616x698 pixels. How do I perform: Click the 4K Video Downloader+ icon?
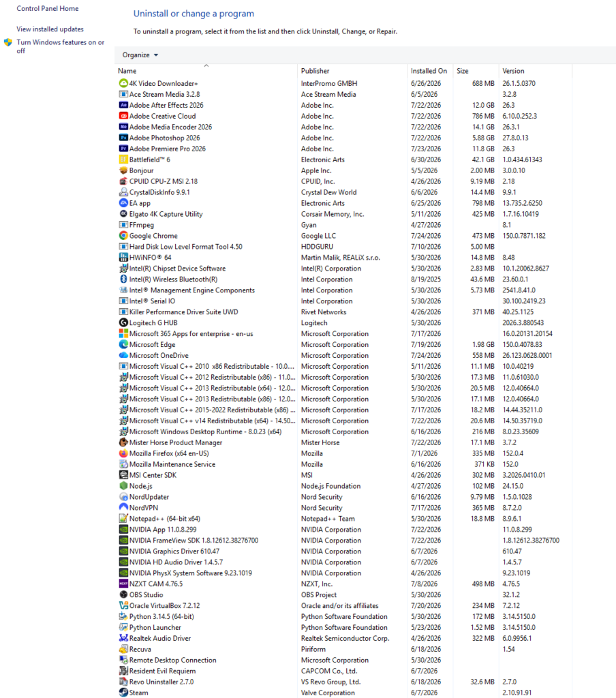[123, 83]
